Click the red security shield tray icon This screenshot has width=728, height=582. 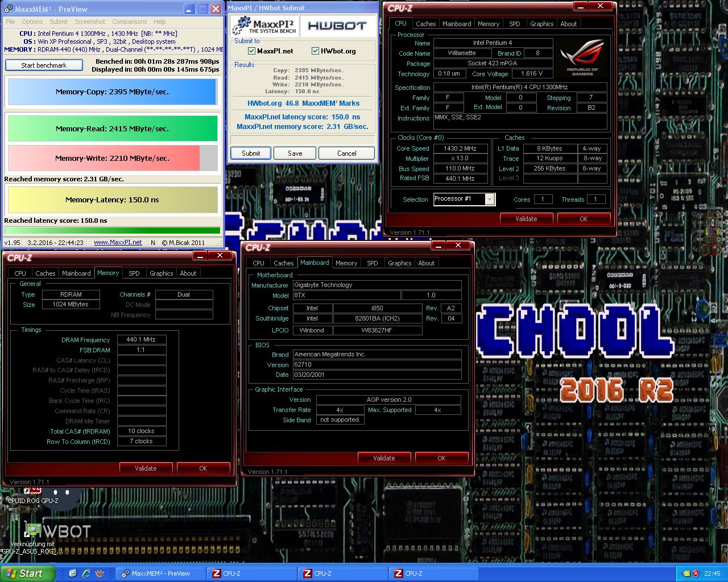coord(696,573)
